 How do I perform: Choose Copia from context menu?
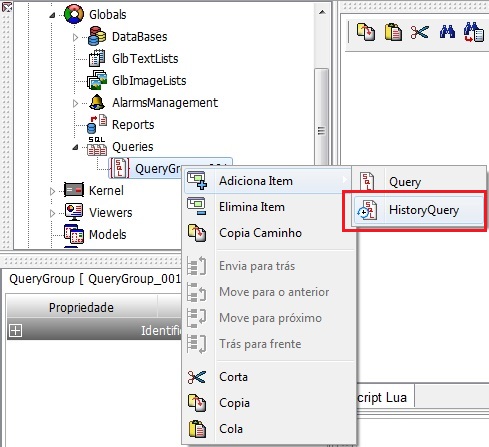268,403
